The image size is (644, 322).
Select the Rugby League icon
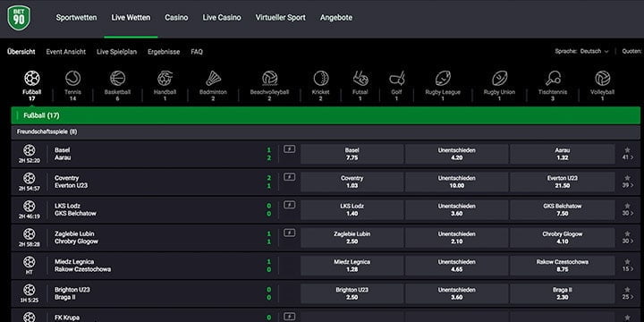(443, 78)
